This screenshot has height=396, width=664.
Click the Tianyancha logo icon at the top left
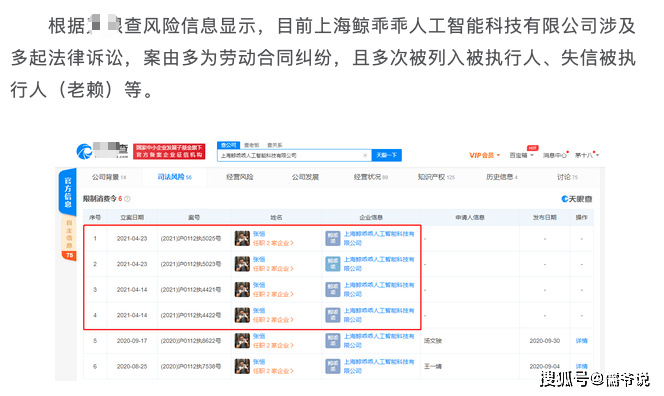[84, 151]
